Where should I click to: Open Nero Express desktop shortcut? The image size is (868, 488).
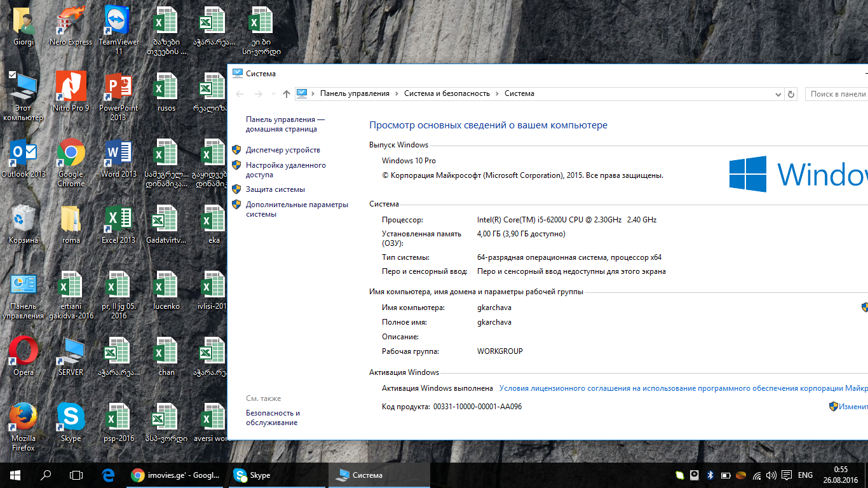pos(71,27)
